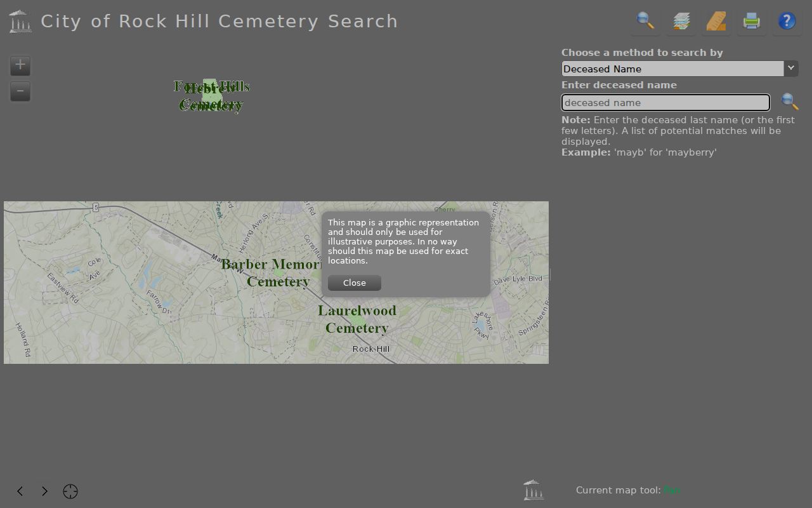Screen dimensions: 812x508
Task: Go to the previous map extent
Action: pyautogui.click(x=20, y=491)
